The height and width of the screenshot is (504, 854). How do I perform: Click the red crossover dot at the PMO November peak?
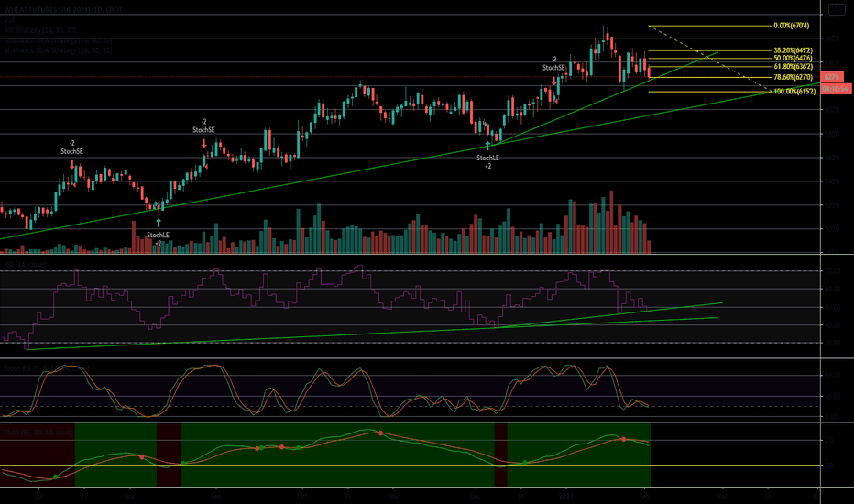tap(380, 433)
